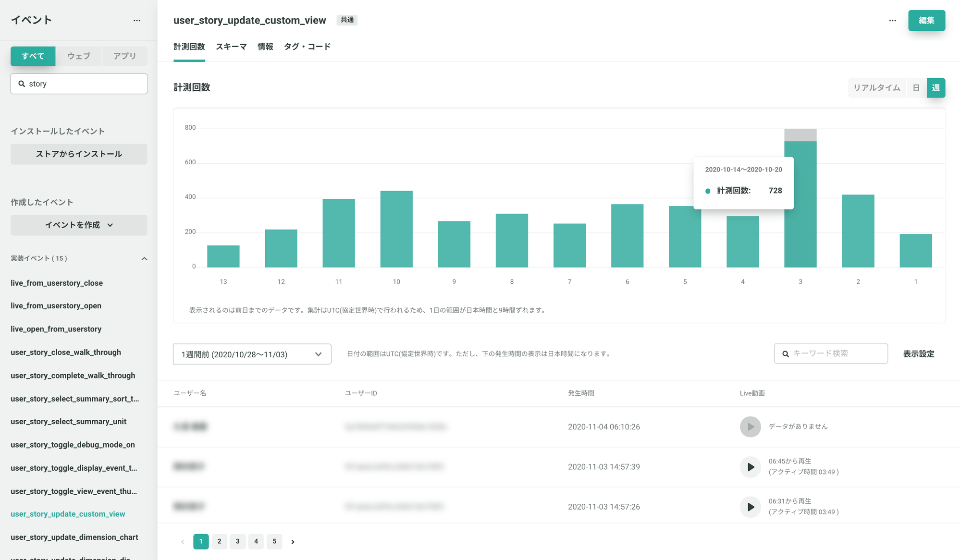Play Live video for 14:57:39 row
This screenshot has height=560, width=961.
tap(750, 467)
